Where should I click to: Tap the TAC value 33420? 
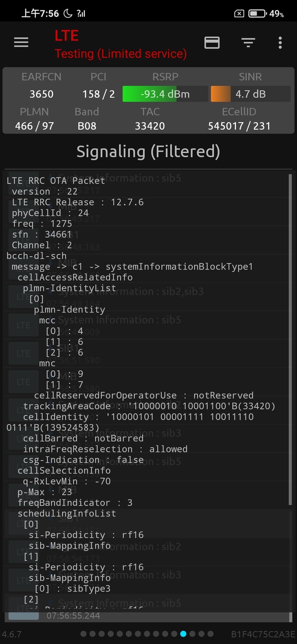(150, 126)
